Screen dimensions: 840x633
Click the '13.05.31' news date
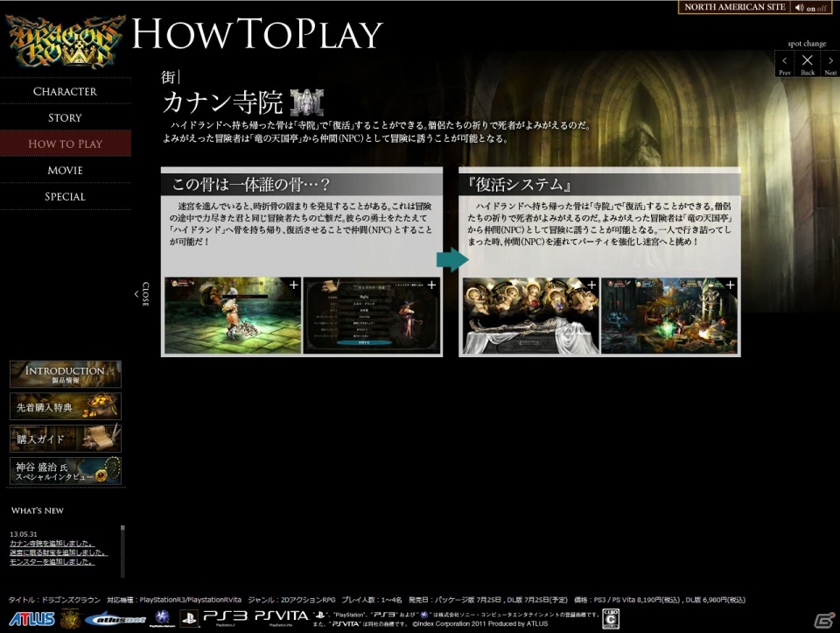pyautogui.click(x=24, y=534)
